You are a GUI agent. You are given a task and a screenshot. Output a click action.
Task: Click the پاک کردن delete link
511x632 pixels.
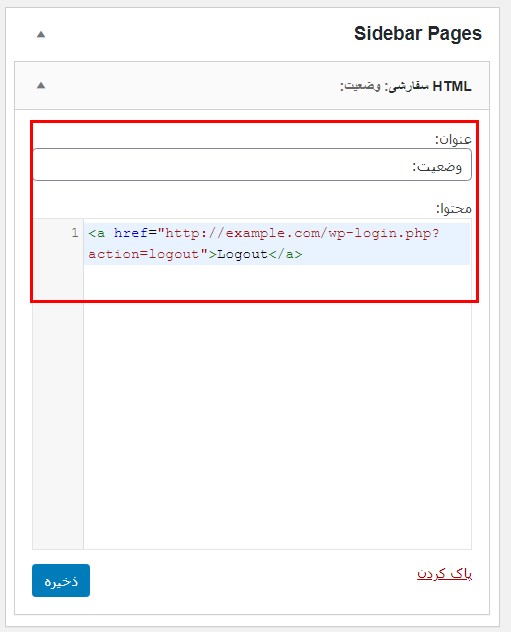pos(444,573)
